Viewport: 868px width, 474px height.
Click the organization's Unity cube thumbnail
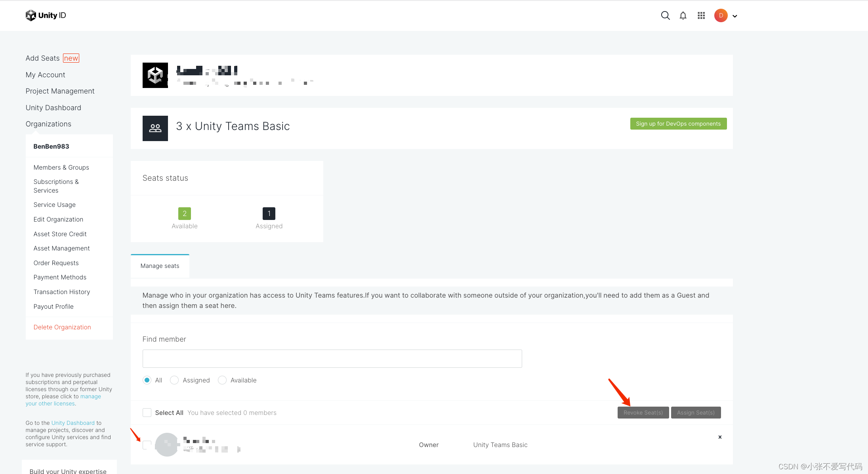point(155,75)
